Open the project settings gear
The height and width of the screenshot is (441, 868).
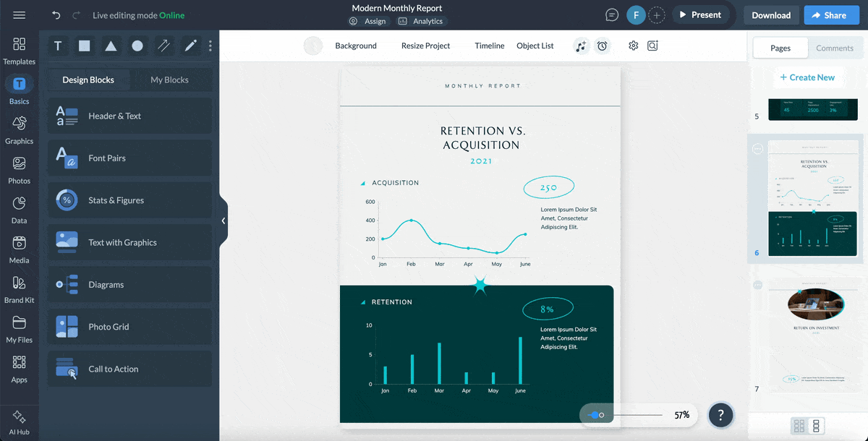tap(633, 46)
